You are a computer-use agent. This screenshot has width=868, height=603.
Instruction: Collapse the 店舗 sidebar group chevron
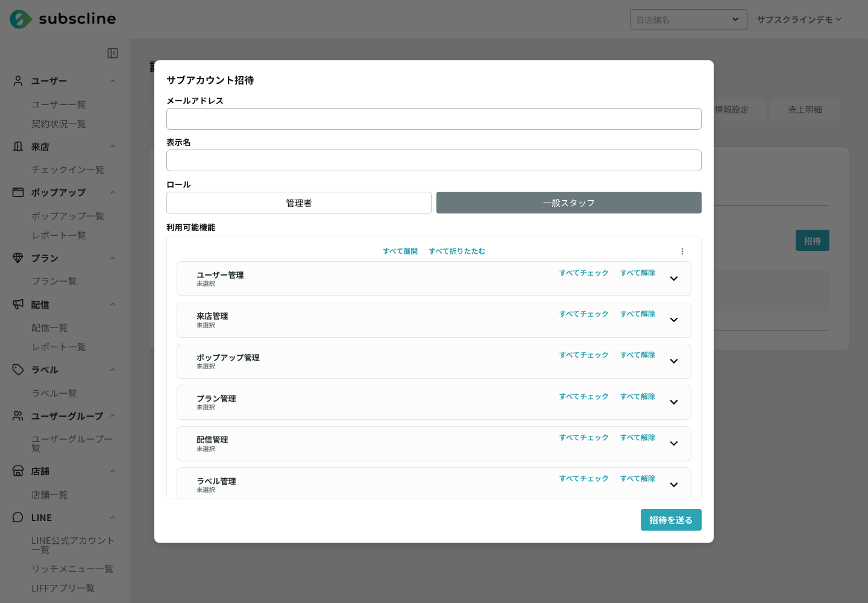click(x=113, y=471)
